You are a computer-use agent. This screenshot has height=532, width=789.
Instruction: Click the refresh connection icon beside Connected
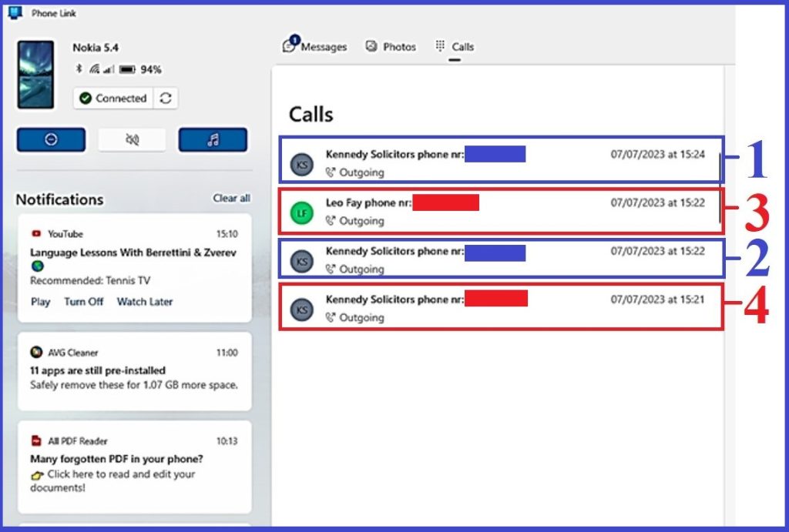(165, 99)
